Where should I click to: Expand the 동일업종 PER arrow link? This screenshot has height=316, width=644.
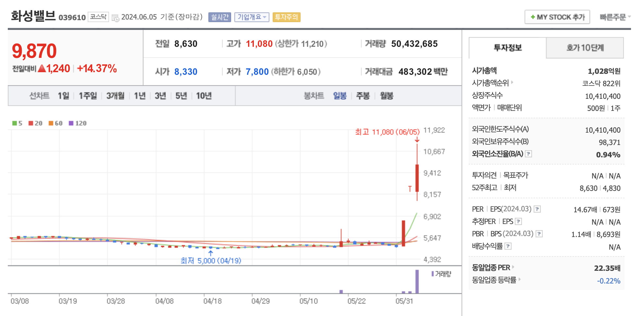coord(513,267)
